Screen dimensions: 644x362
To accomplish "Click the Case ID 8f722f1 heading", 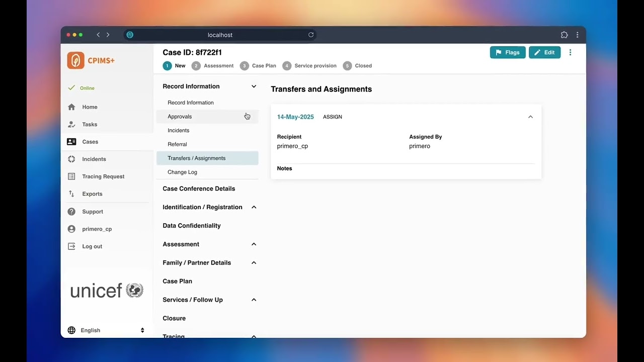I will click(x=192, y=52).
